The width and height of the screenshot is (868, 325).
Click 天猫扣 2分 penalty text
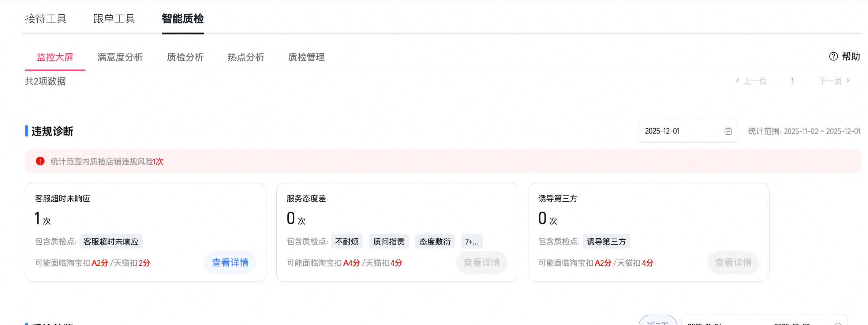132,263
